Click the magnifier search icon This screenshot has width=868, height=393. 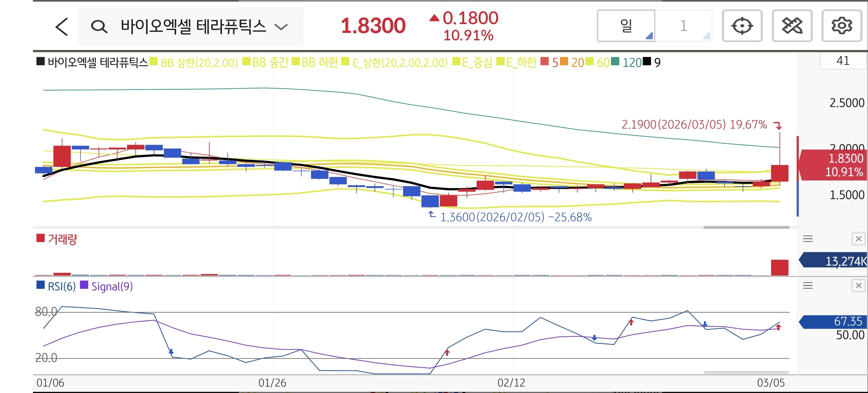[x=99, y=27]
